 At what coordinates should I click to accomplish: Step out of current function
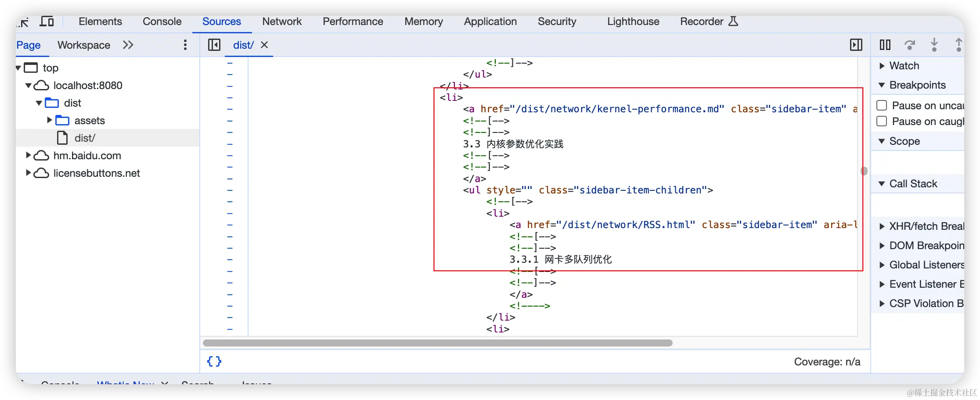(x=958, y=45)
